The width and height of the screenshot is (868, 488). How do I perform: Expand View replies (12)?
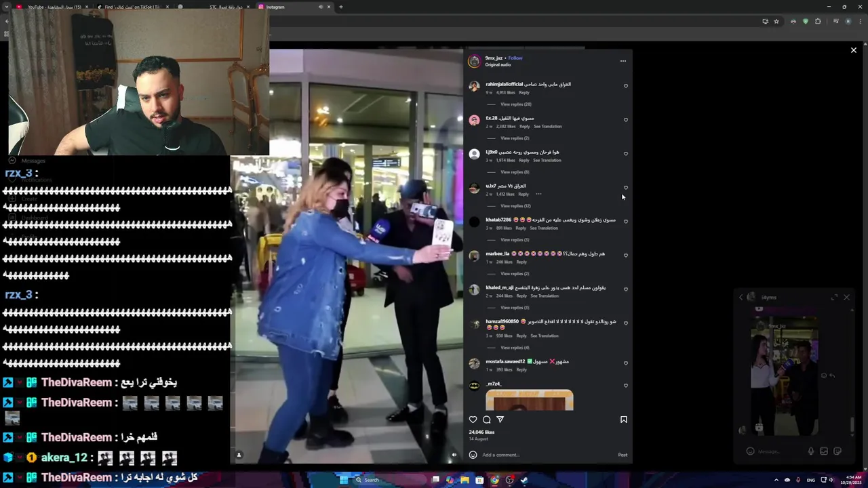[515, 206]
